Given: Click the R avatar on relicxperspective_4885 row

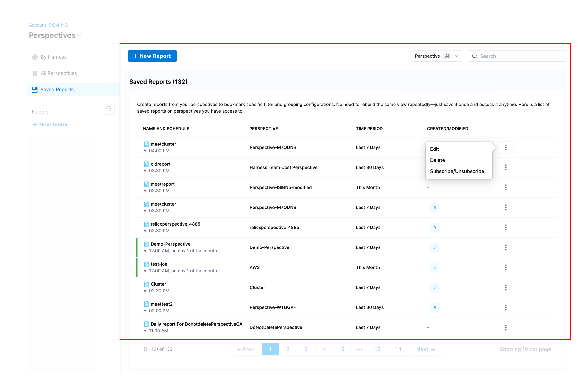Looking at the screenshot, I should 434,228.
